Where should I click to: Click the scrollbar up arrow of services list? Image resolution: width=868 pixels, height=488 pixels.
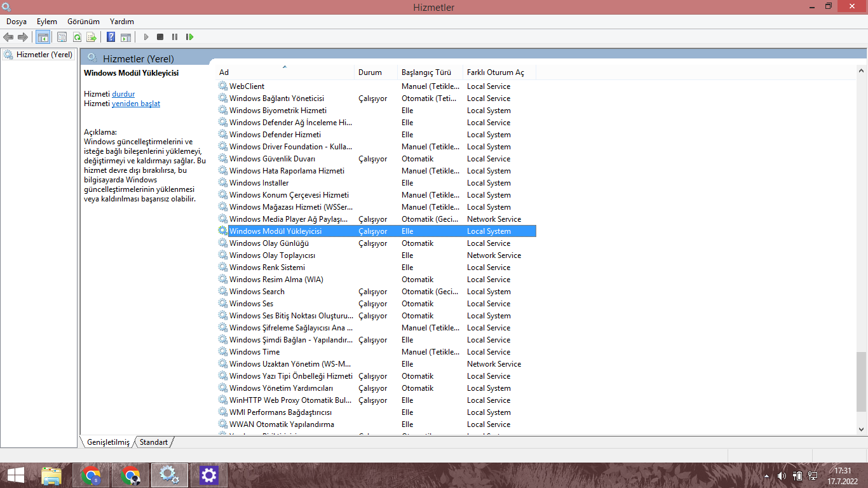click(x=861, y=71)
